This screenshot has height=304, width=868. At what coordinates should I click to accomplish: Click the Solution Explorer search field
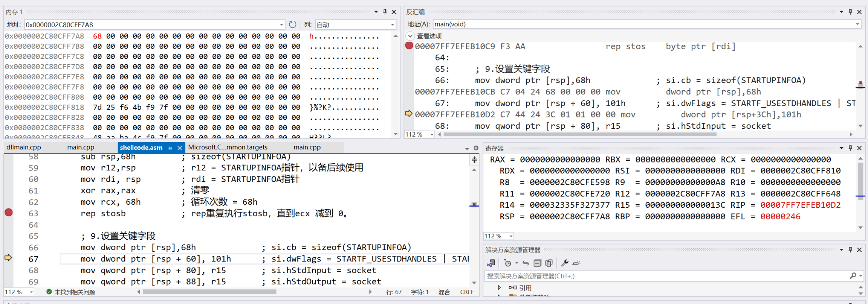(667, 276)
